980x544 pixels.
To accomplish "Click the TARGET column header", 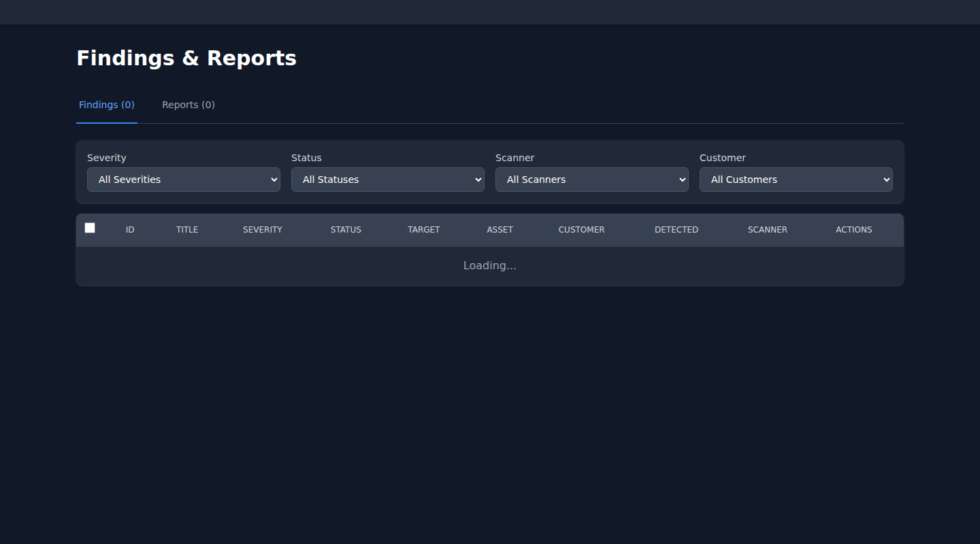I will [x=423, y=230].
